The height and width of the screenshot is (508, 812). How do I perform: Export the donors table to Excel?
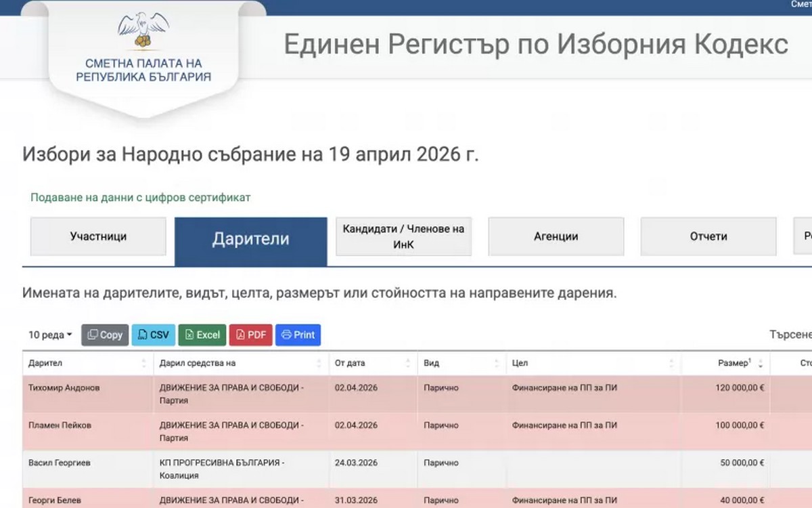202,335
